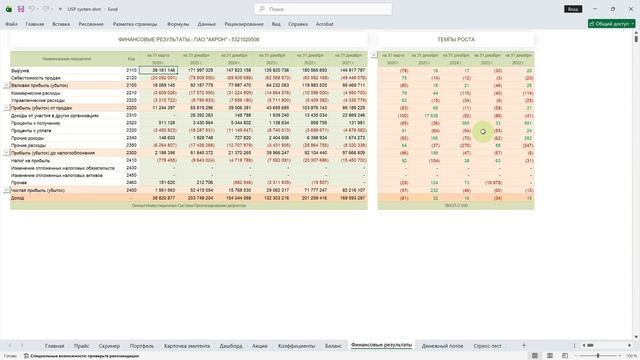Screen dimensions: 640x360
Task: Switch to the Стресс-тест sheet tab
Action: [x=487, y=346]
